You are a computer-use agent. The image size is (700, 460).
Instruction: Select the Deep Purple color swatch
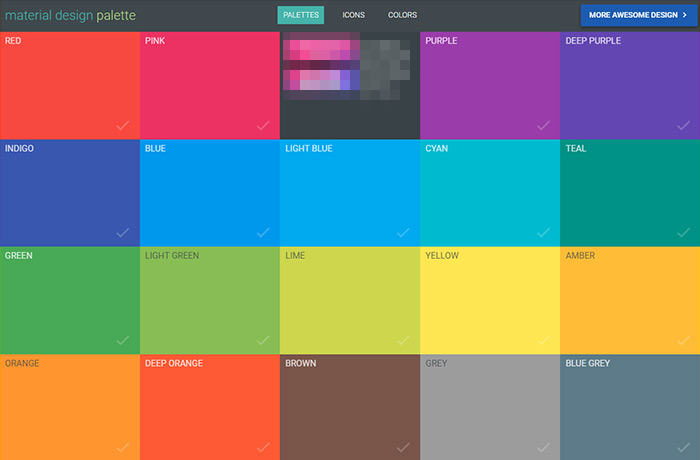pyautogui.click(x=630, y=85)
